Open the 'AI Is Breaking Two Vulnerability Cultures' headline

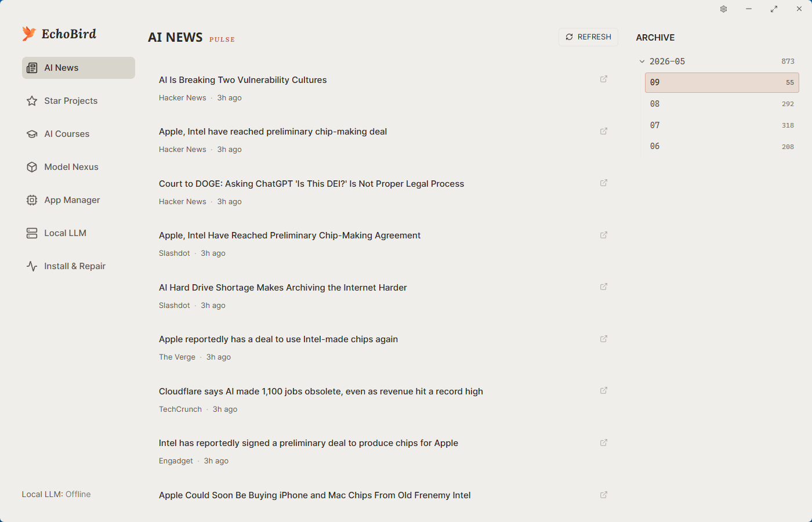[243, 80]
